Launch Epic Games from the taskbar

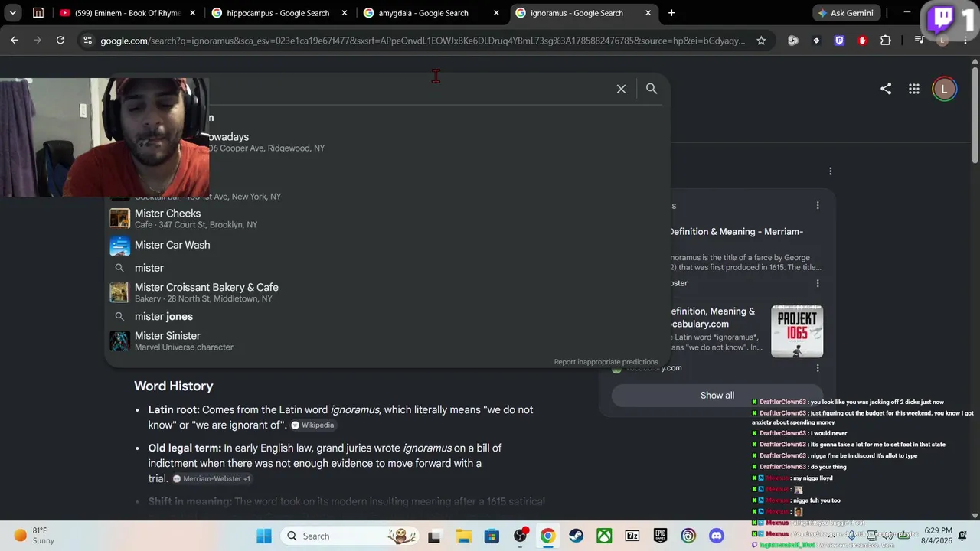[x=660, y=536]
